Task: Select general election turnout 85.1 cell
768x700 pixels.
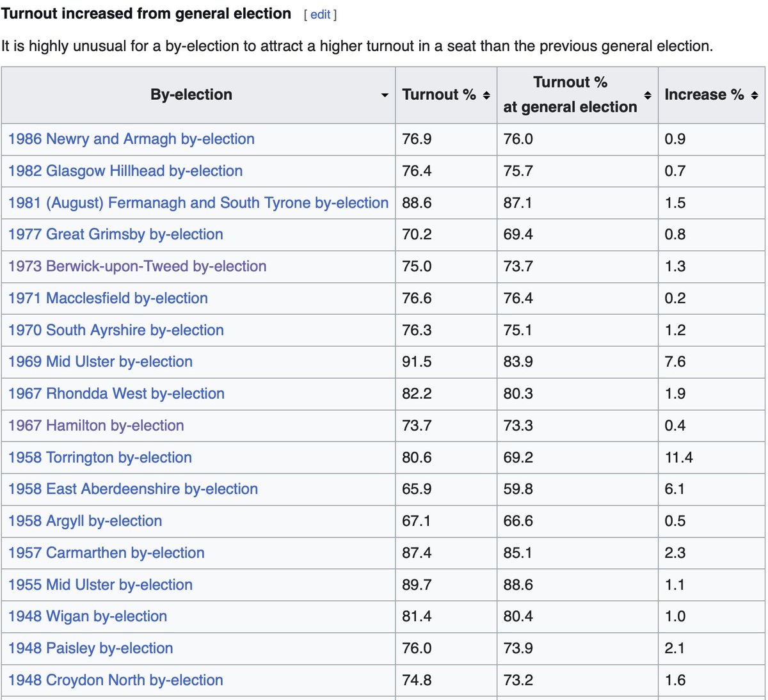Action: pos(518,553)
